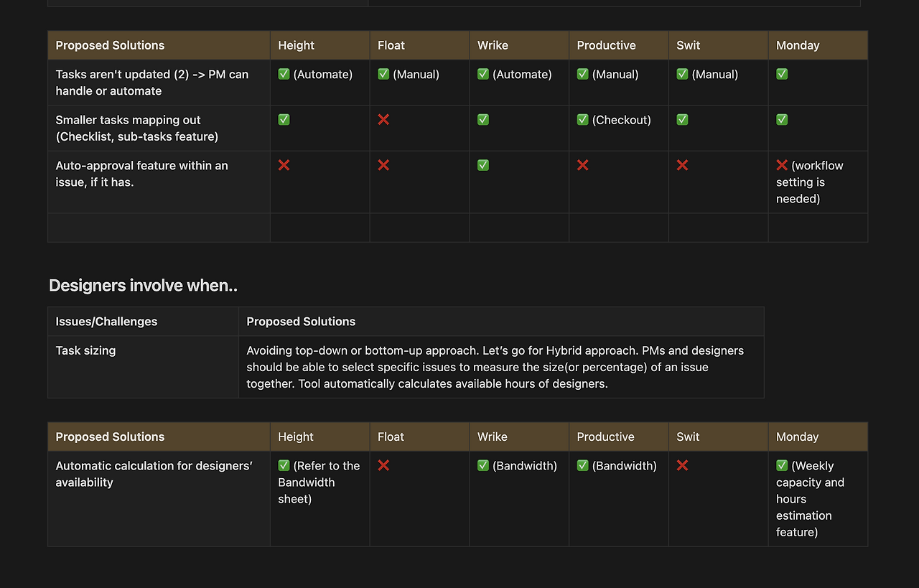Click the empty first cell in the top table's last row
This screenshot has height=588, width=919.
pos(159,228)
